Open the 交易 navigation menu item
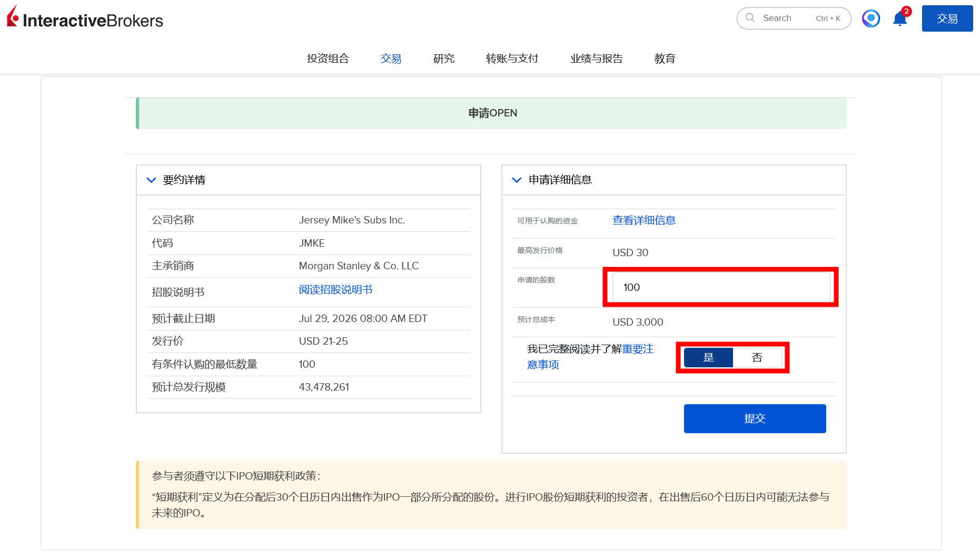Viewport: 980px width, 557px height. (391, 58)
